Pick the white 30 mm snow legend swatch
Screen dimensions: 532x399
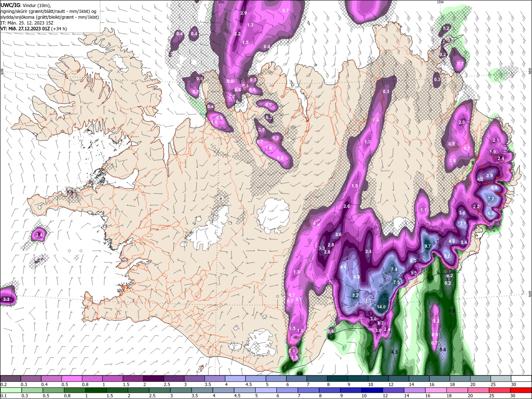(x=521, y=379)
